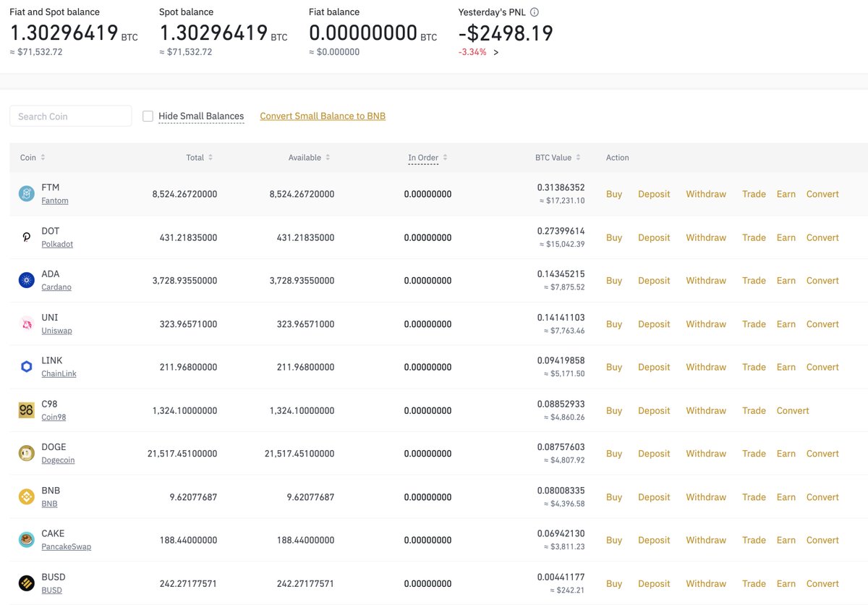The width and height of the screenshot is (868, 605).
Task: Click Trade in the C98 row
Action: (754, 410)
